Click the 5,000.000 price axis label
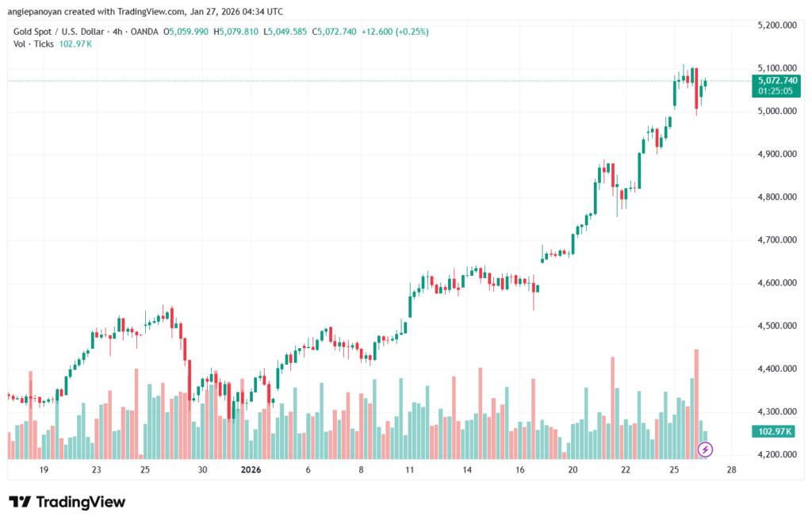812x524 pixels. pyautogui.click(x=777, y=111)
